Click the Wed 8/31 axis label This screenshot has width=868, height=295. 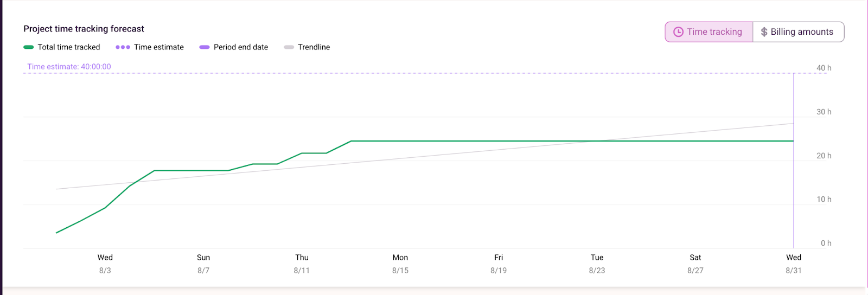794,264
